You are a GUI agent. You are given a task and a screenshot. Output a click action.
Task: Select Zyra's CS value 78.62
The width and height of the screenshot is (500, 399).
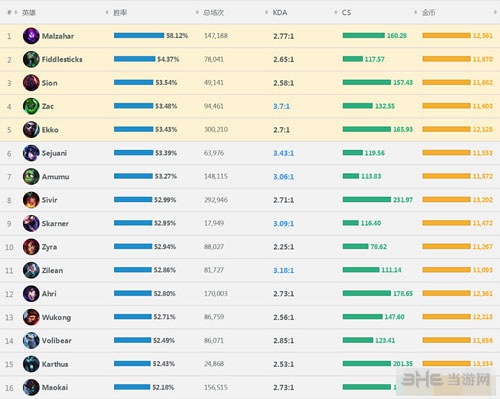pyautogui.click(x=379, y=247)
